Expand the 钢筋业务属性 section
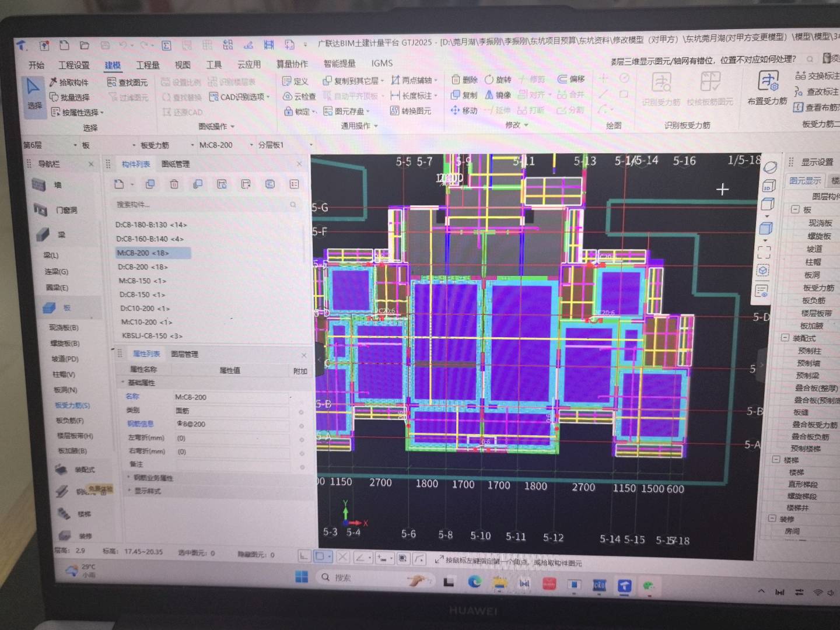Image resolution: width=840 pixels, height=630 pixels. (129, 477)
